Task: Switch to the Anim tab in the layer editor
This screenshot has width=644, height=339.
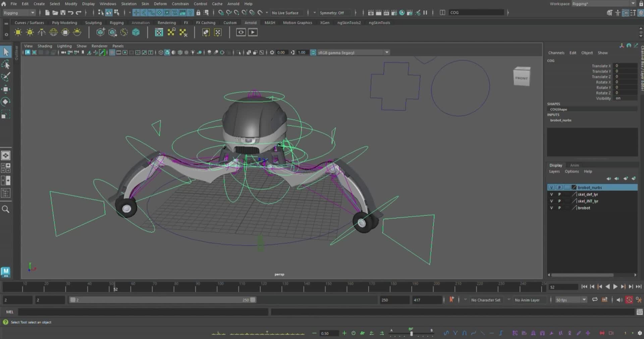Action: click(x=575, y=165)
